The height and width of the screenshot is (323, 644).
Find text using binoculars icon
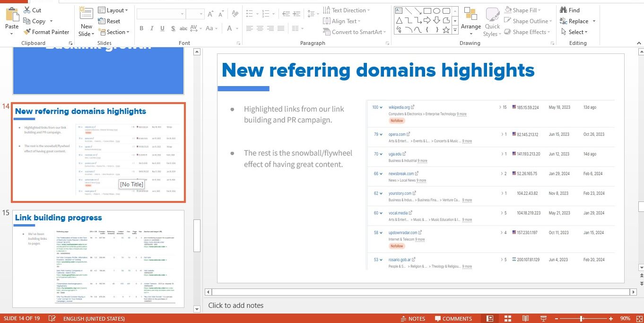click(570, 10)
